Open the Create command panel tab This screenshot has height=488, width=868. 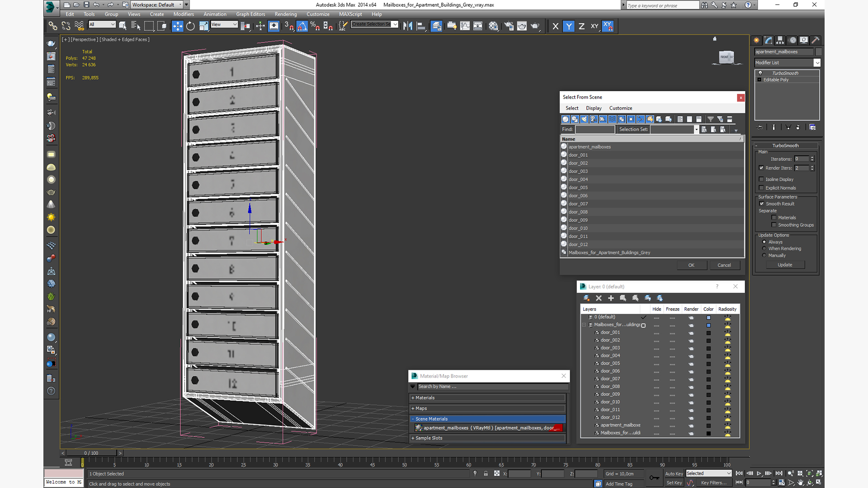point(756,40)
